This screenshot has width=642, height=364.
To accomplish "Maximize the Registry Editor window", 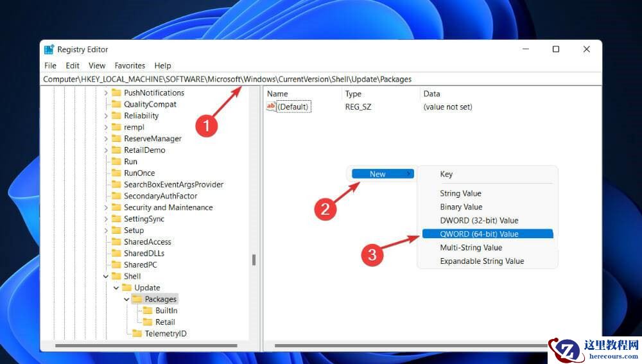I will (555, 49).
